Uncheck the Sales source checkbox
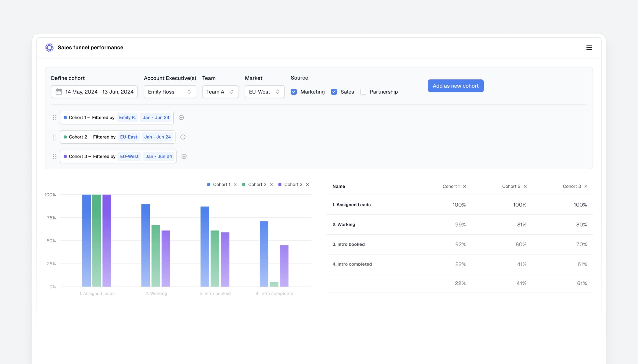 (x=334, y=92)
